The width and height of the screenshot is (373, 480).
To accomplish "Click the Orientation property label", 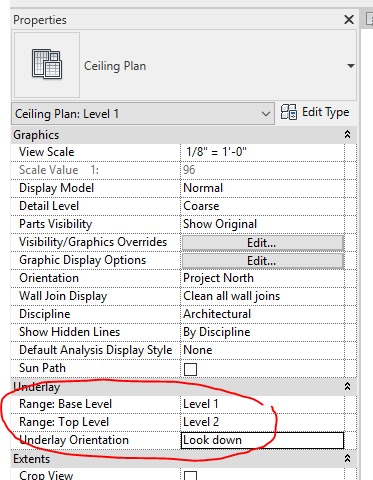I will point(49,278).
